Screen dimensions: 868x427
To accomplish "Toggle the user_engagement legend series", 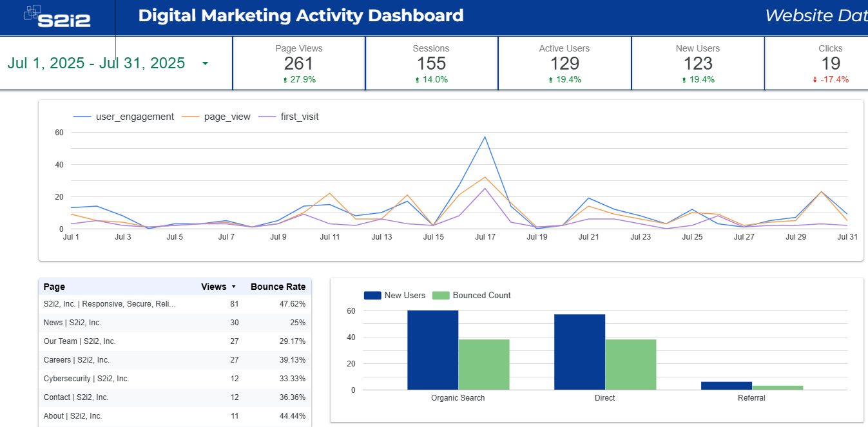I will coord(124,117).
